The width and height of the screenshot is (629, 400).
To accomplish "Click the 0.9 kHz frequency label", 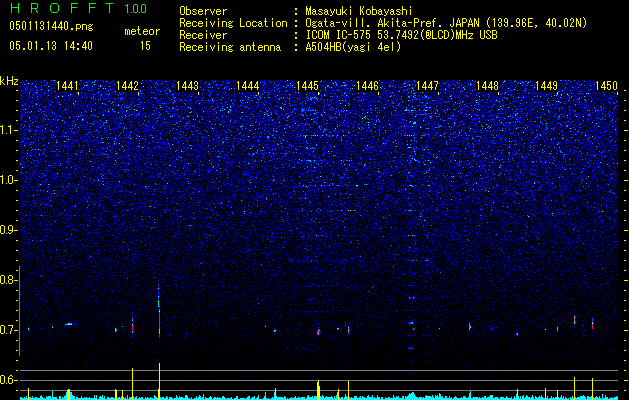I will [8, 230].
